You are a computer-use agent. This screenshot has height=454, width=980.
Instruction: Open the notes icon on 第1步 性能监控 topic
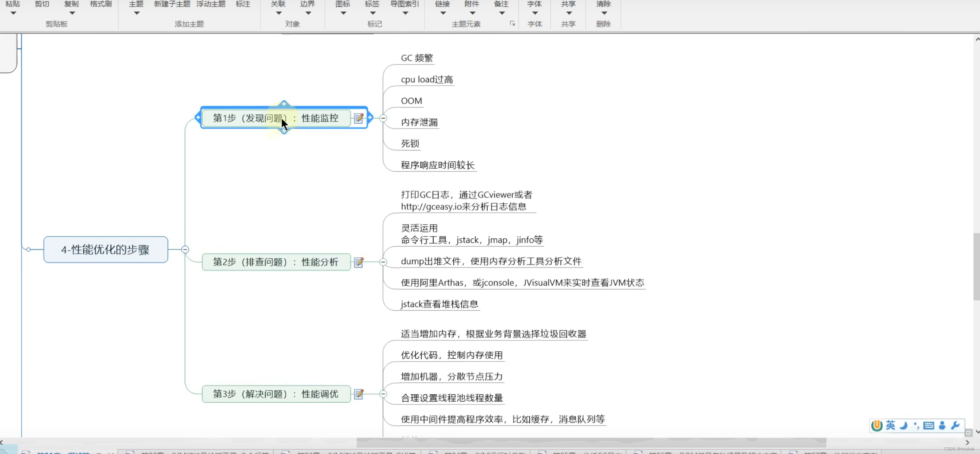click(x=359, y=118)
